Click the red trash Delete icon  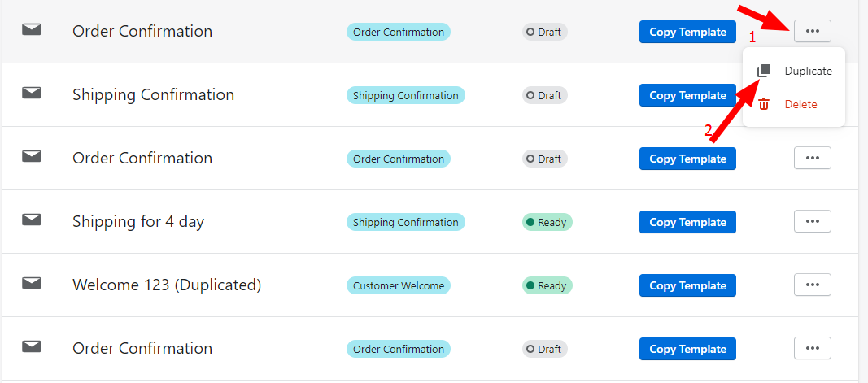tap(764, 104)
